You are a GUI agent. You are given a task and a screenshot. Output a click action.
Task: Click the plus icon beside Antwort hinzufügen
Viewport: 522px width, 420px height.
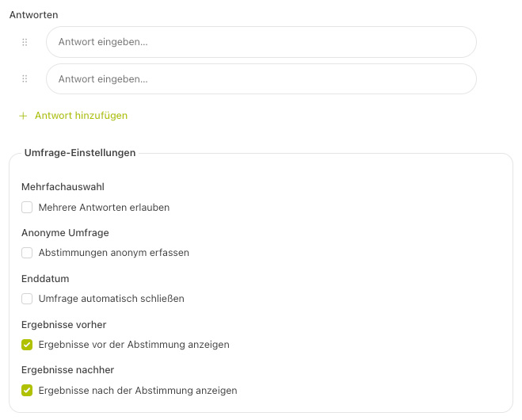coord(23,116)
